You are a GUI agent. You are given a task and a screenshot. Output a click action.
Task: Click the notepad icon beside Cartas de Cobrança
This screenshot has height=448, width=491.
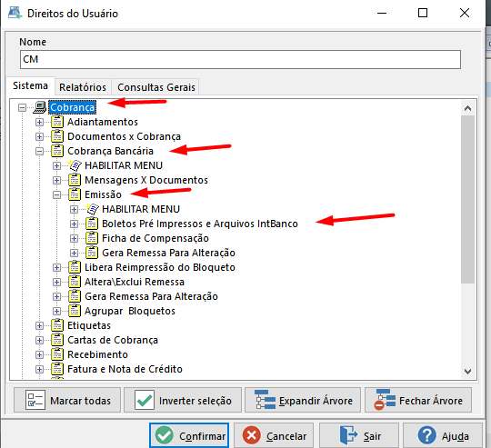pyautogui.click(x=57, y=340)
